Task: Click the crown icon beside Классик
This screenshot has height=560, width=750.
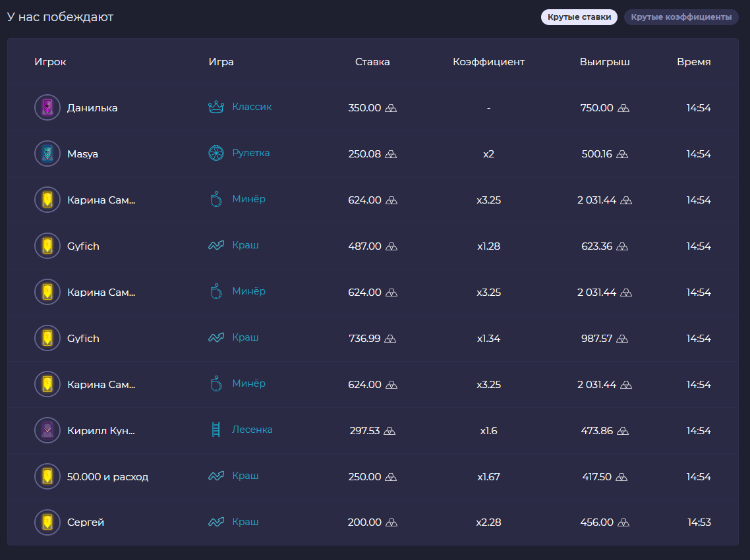Action: click(x=216, y=107)
